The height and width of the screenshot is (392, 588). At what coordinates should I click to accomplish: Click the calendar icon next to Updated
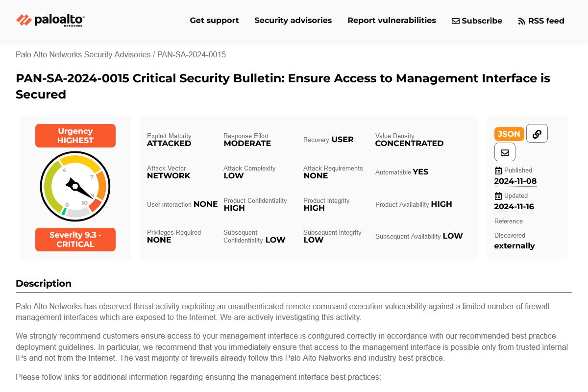point(498,196)
